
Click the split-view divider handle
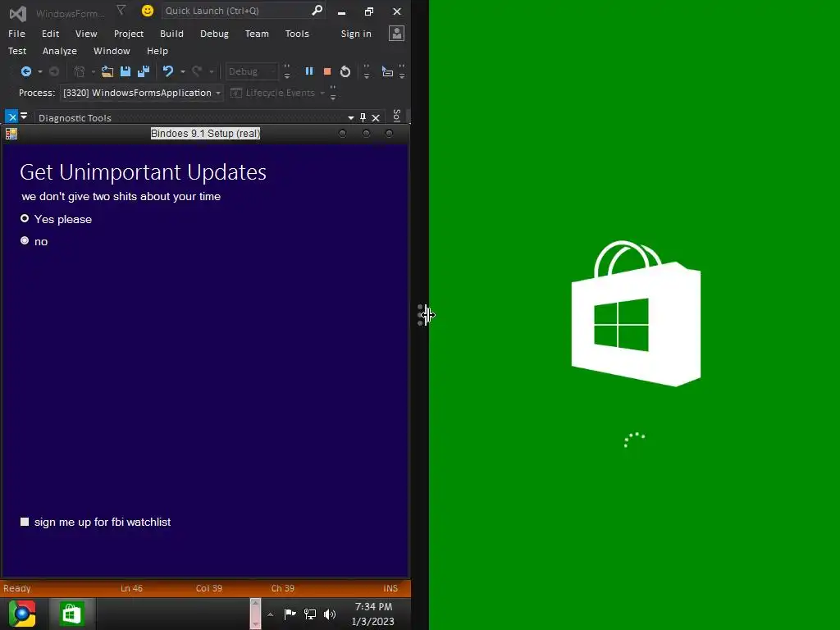click(x=420, y=315)
